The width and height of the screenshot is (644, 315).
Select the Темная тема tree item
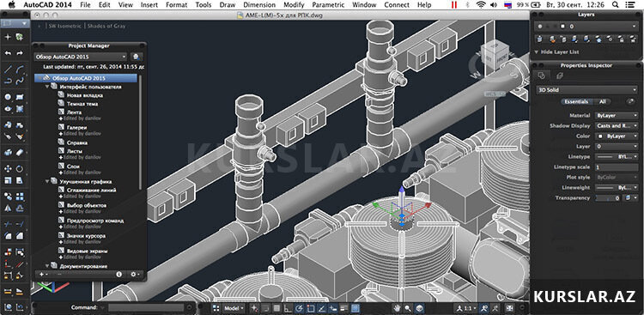click(x=82, y=104)
